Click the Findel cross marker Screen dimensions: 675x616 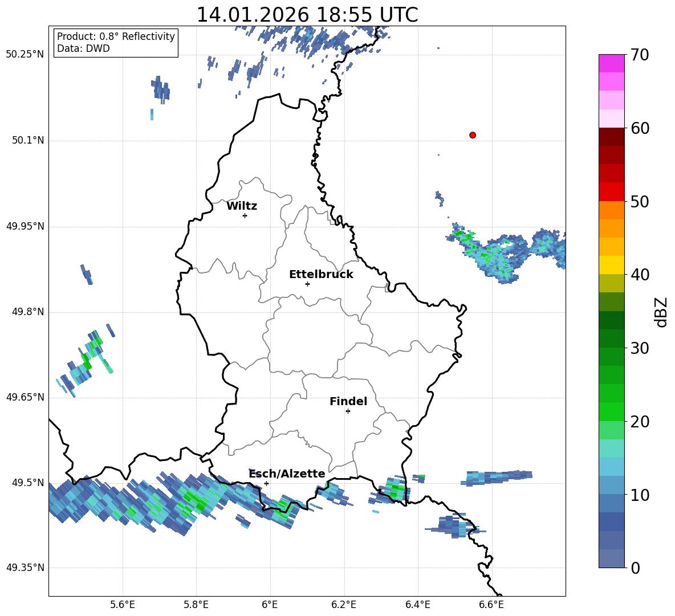pos(348,411)
